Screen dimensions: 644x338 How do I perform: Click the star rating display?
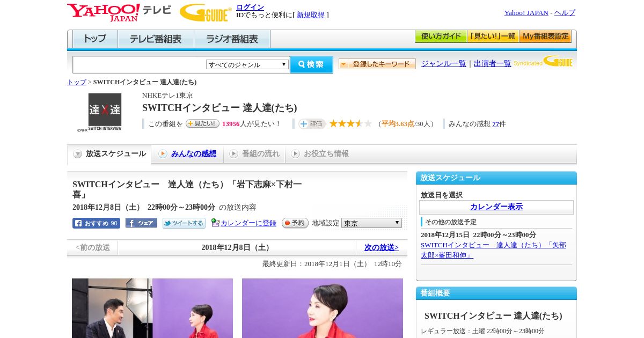350,123
